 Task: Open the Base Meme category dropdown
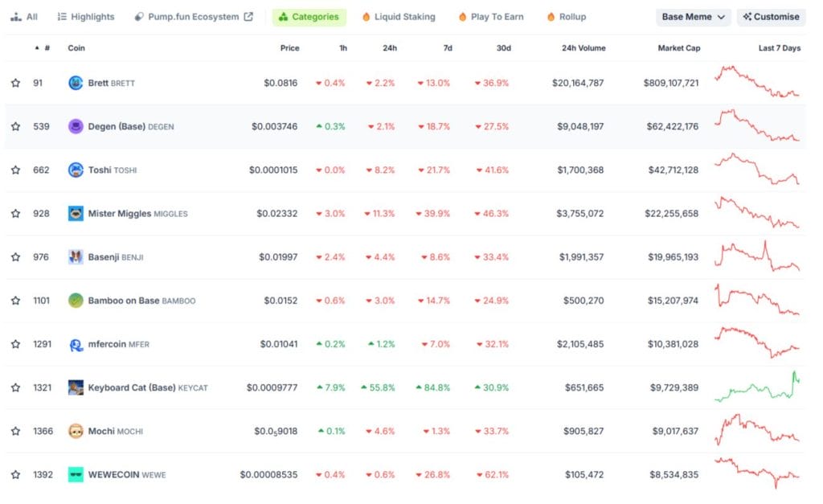pyautogui.click(x=693, y=17)
